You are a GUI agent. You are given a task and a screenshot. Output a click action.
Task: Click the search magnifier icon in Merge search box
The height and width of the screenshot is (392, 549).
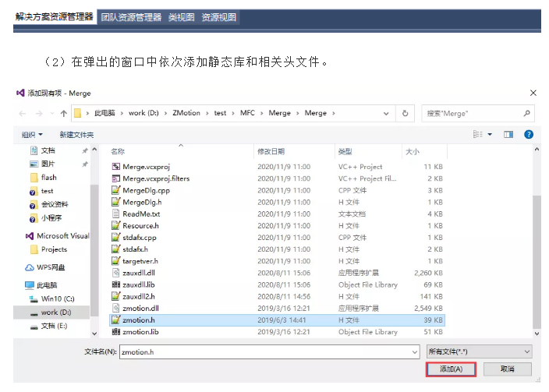526,114
